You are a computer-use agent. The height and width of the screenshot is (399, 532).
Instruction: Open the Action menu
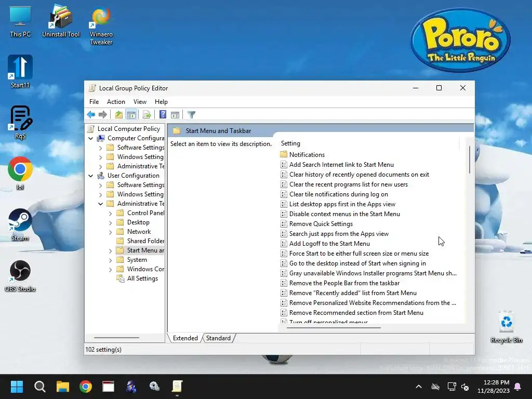116,102
